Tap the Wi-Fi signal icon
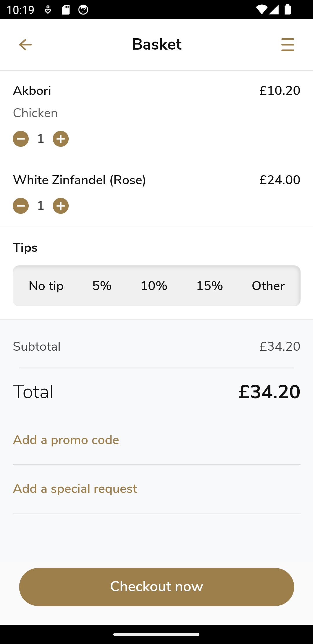The image size is (313, 644). (262, 10)
